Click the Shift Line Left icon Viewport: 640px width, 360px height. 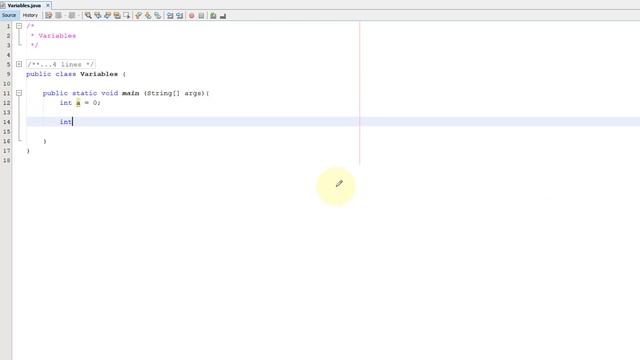pos(170,16)
